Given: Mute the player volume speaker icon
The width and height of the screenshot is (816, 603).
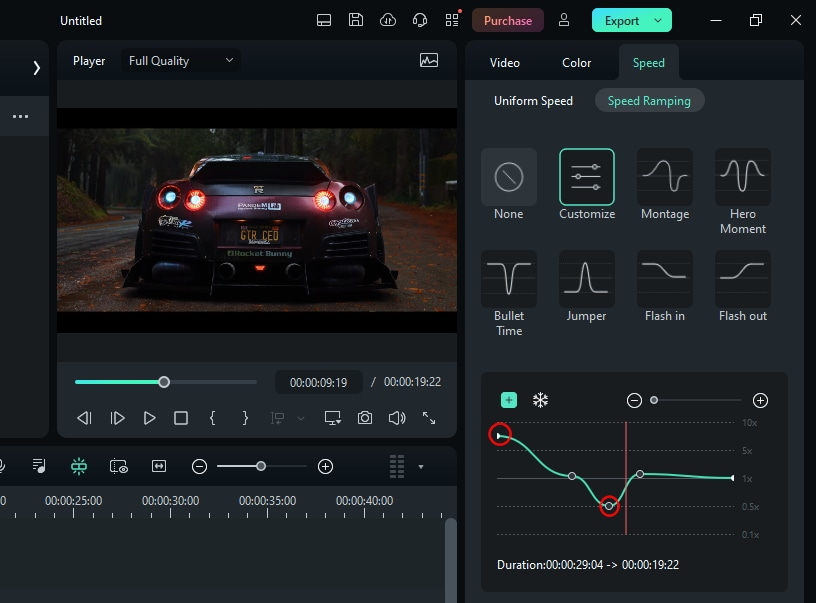Looking at the screenshot, I should click(396, 418).
